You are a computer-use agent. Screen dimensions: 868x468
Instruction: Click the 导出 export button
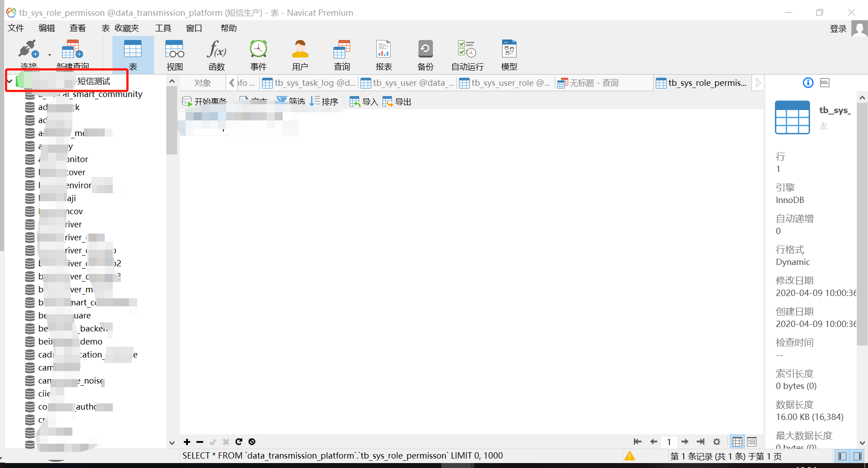(x=397, y=102)
